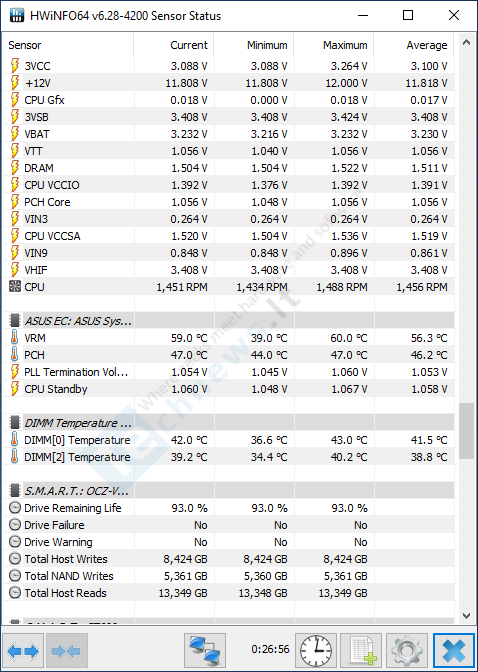Click the CPU fan RPM icon
Viewport: 478px width, 672px height.
pyautogui.click(x=15, y=287)
